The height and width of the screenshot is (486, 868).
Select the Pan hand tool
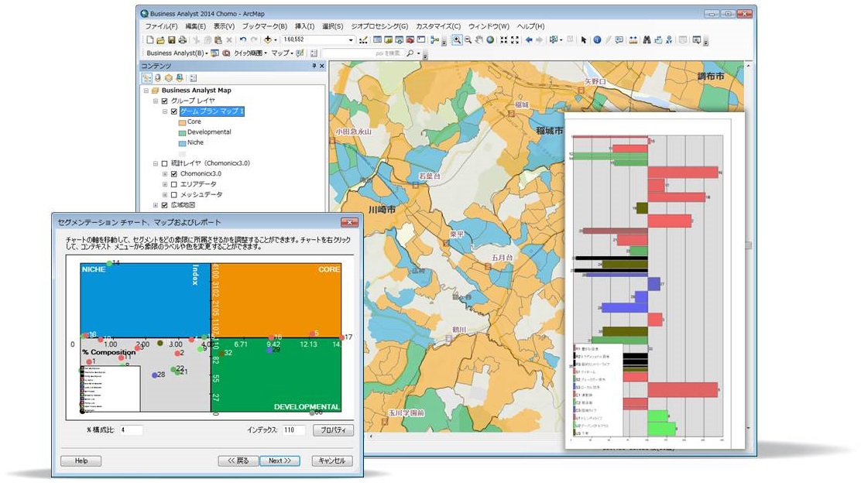click(479, 39)
